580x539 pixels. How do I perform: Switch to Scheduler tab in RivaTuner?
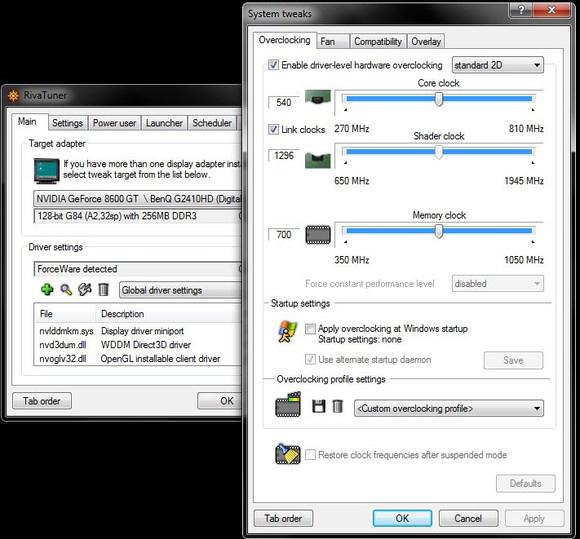pos(212,123)
